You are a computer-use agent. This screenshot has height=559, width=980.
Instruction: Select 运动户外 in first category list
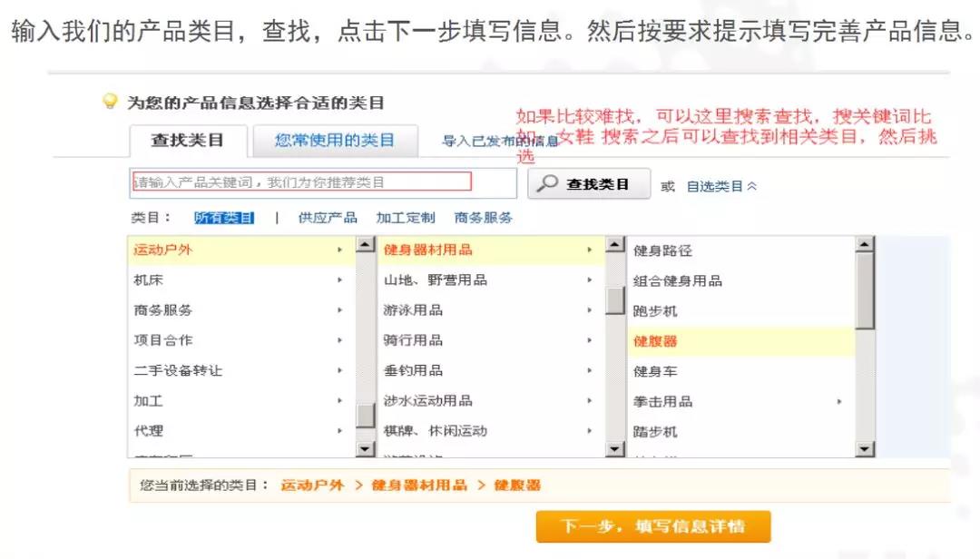click(x=163, y=250)
